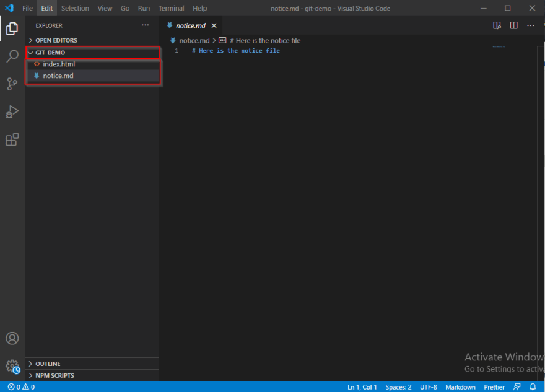This screenshot has height=392, width=545.
Task: Open the File menu
Action: click(27, 8)
